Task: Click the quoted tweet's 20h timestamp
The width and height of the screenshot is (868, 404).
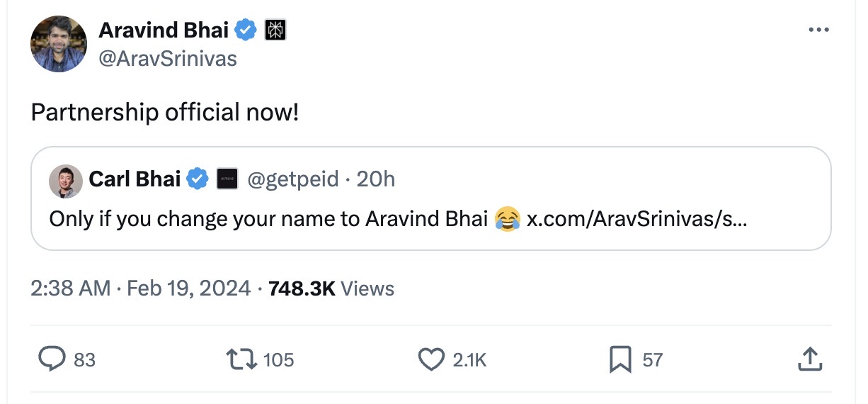Action: pyautogui.click(x=376, y=179)
